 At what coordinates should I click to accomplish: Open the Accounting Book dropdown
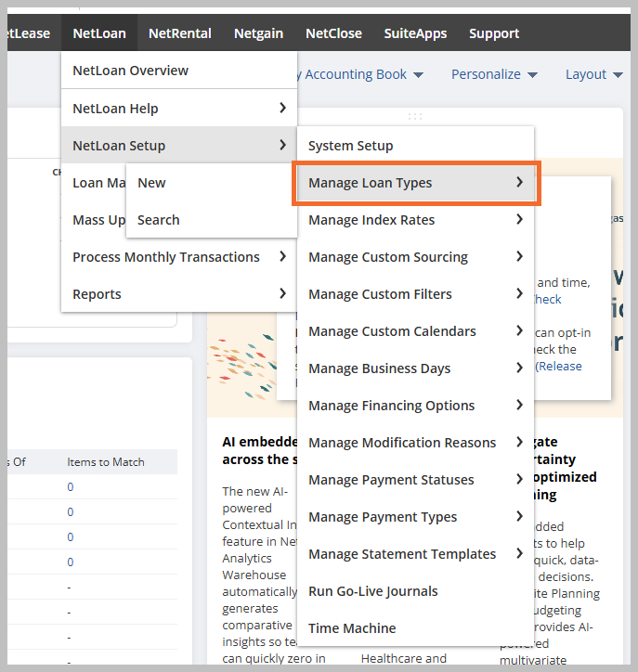pos(361,74)
